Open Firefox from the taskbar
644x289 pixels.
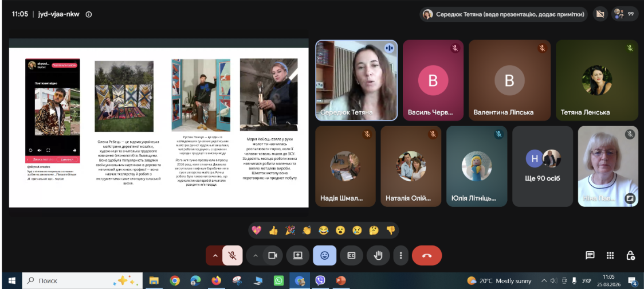coord(216,280)
